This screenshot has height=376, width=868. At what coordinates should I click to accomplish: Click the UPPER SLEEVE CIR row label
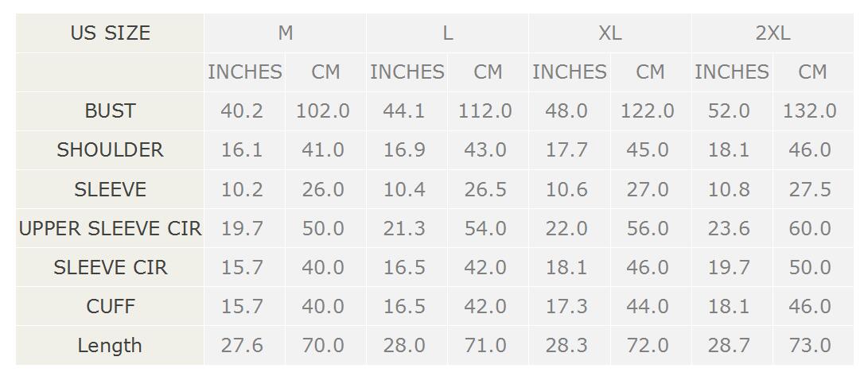click(110, 228)
